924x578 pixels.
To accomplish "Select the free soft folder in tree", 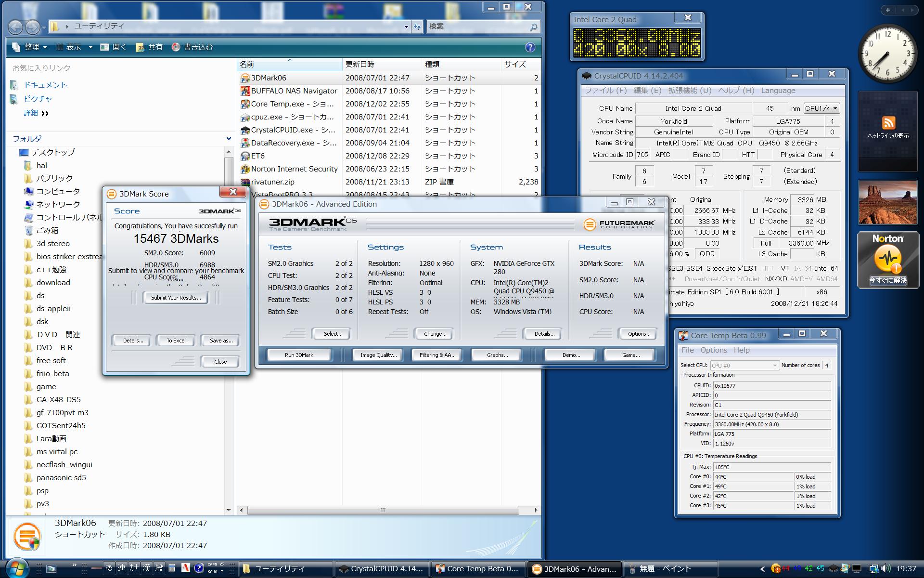I will pos(51,361).
